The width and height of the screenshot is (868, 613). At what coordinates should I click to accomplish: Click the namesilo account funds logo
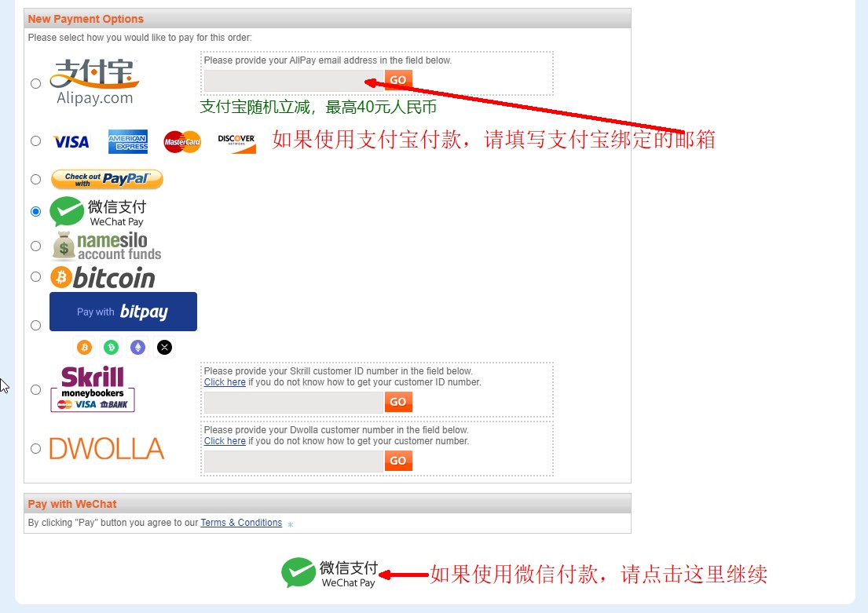pyautogui.click(x=106, y=246)
